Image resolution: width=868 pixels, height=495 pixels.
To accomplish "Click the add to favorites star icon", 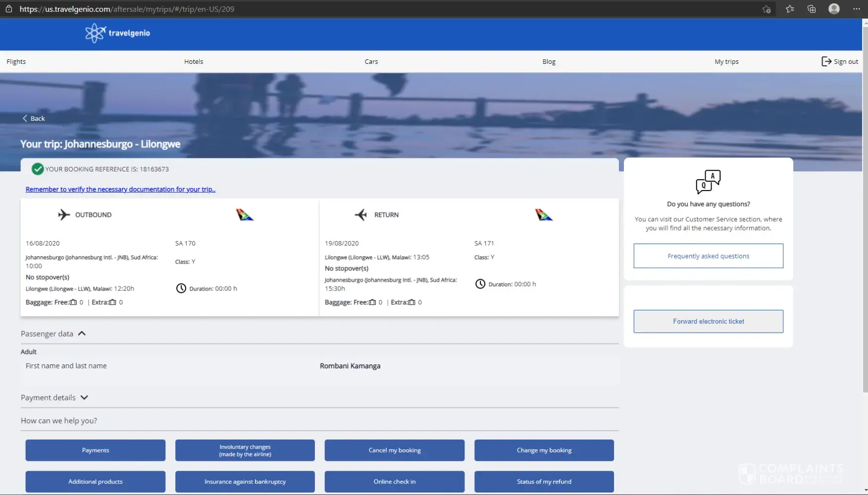I will 766,9.
